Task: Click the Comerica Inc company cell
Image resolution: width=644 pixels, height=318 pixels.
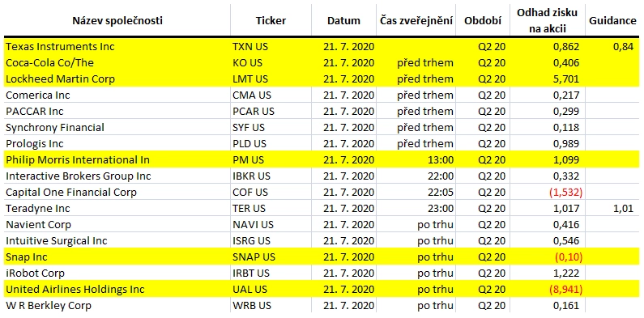Action: pos(117,95)
